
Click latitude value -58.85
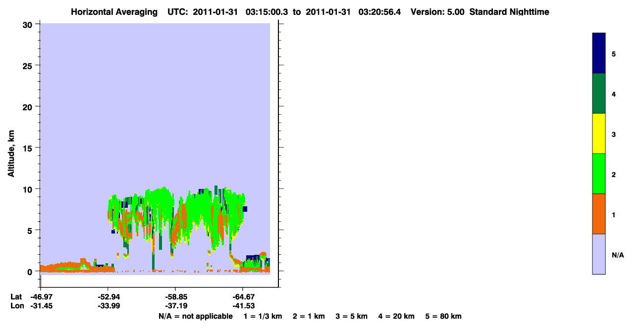pos(175,297)
